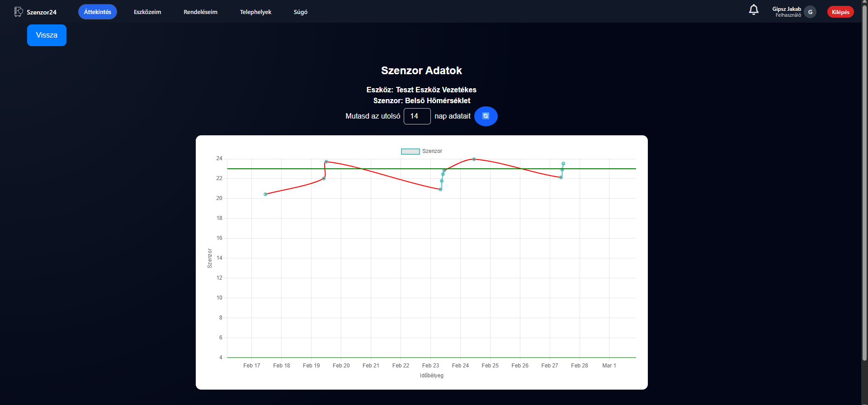The image size is (868, 405).
Task: Navigate to Telephelyek page
Action: pyautogui.click(x=255, y=12)
